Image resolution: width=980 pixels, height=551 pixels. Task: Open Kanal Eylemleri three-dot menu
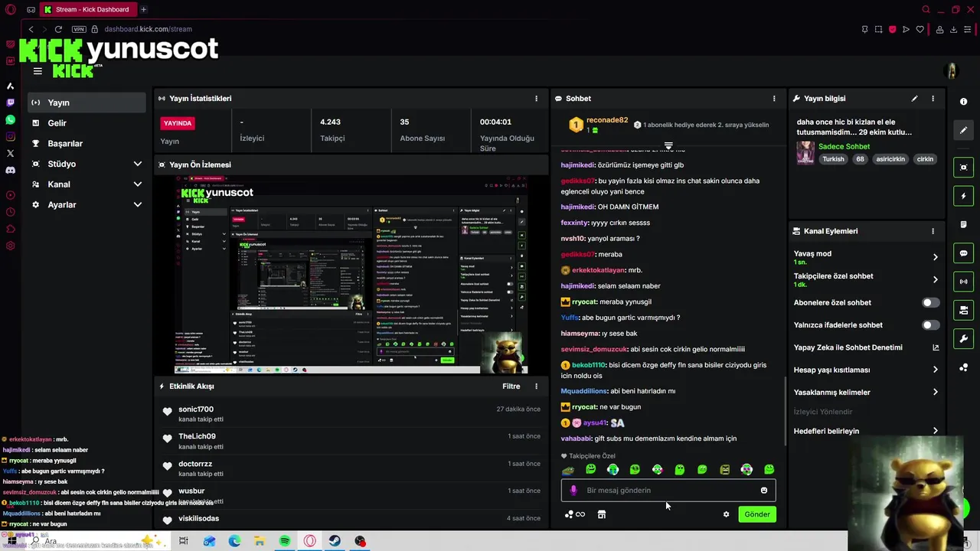click(x=933, y=231)
